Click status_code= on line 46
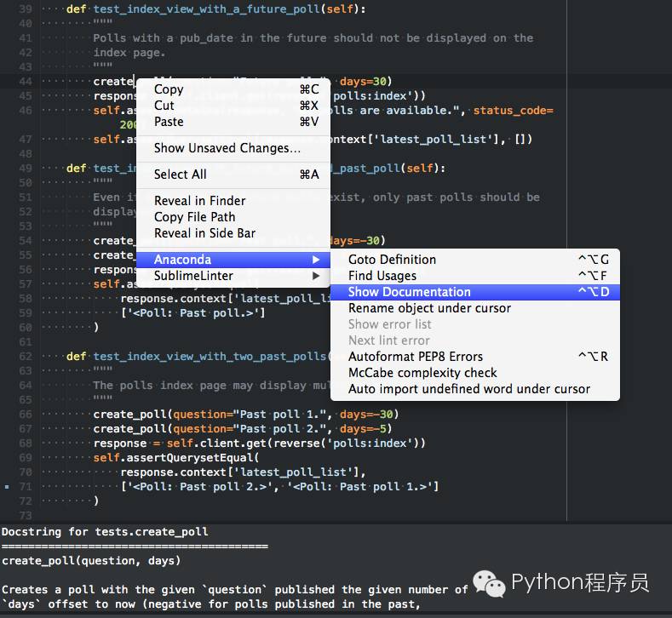The width and height of the screenshot is (672, 618). 514,111
